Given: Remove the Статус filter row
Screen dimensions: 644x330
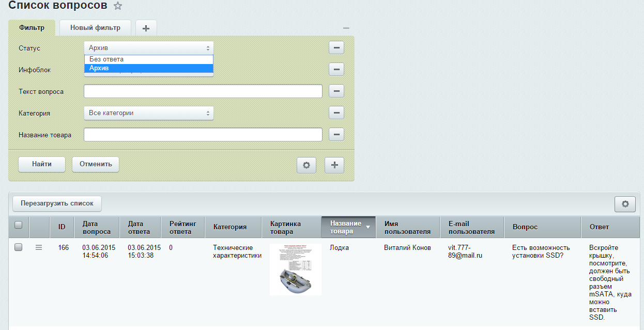Looking at the screenshot, I should [x=336, y=48].
